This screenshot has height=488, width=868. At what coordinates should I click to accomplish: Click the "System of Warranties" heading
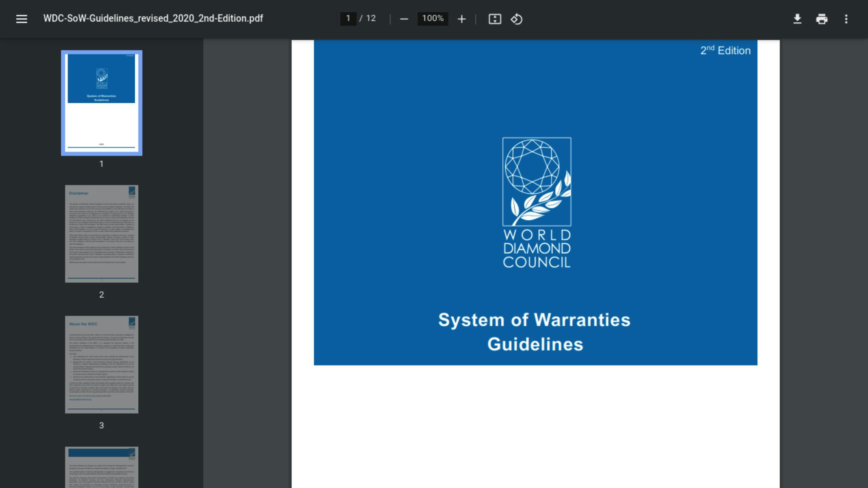tap(534, 320)
